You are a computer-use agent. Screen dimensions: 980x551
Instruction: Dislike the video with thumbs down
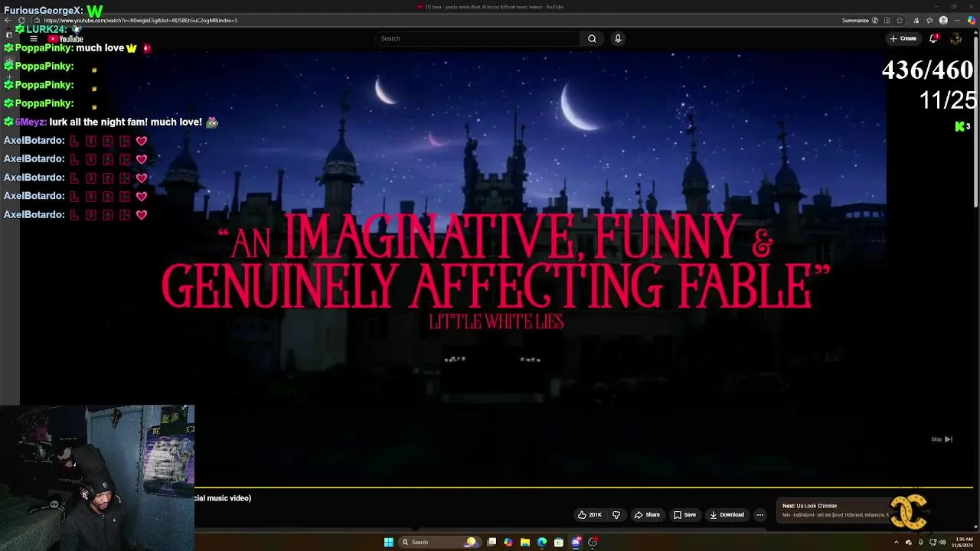coord(616,515)
